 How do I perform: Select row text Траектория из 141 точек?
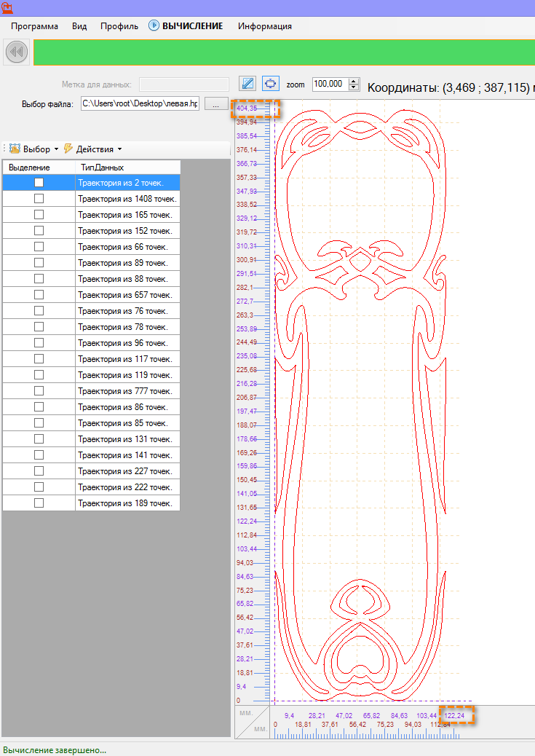[125, 454]
